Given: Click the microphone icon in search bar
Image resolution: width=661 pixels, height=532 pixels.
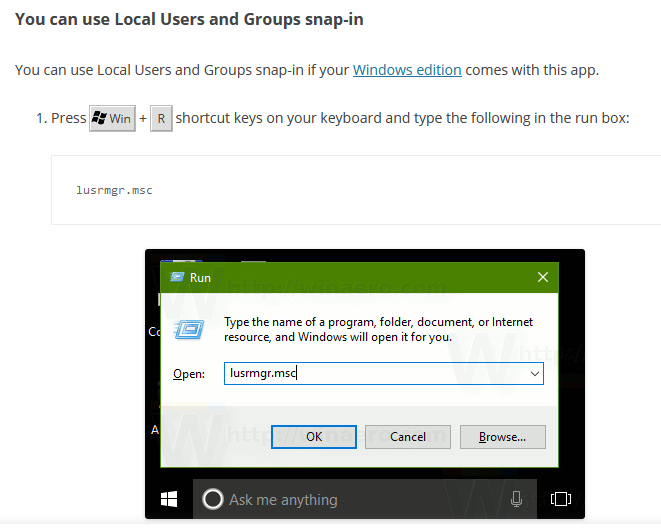Looking at the screenshot, I should tap(517, 499).
